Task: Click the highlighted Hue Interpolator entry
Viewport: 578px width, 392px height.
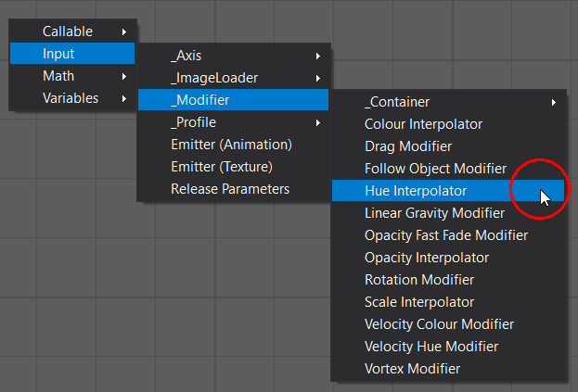Action: [x=416, y=191]
